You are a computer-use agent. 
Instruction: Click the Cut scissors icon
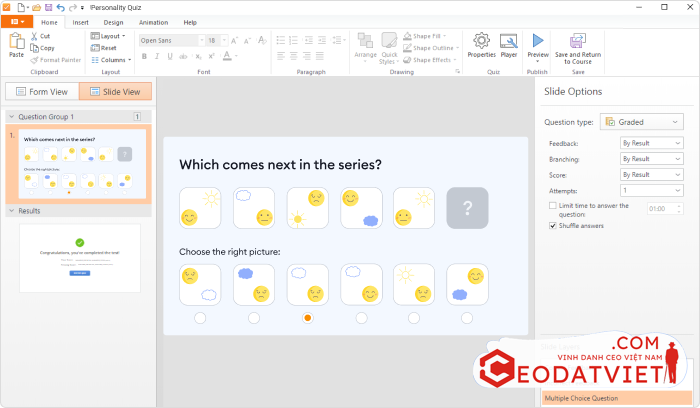pos(34,36)
